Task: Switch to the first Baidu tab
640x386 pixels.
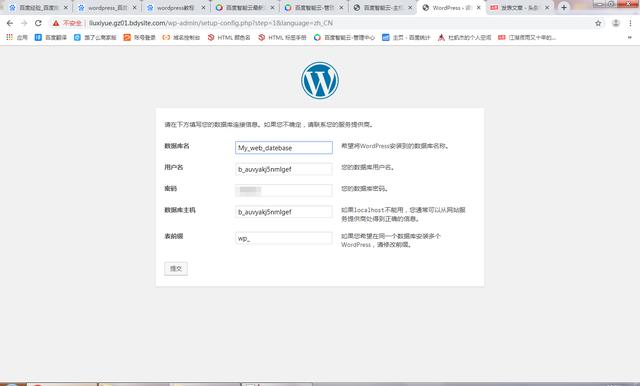Action: (38, 7)
